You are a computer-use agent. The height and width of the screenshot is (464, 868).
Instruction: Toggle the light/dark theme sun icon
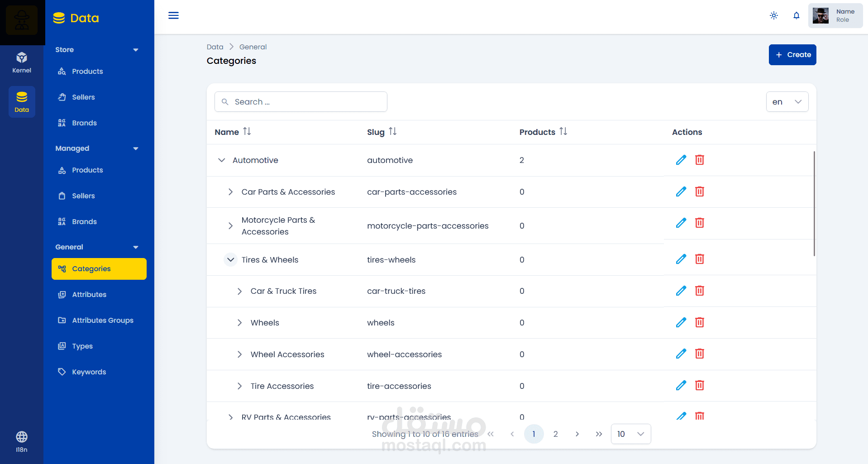[773, 16]
